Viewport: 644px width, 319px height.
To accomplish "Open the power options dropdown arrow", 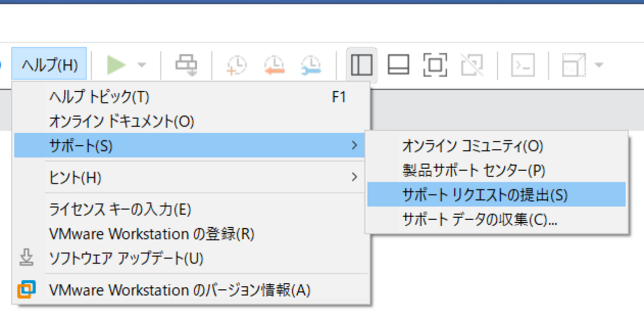I will tap(142, 65).
